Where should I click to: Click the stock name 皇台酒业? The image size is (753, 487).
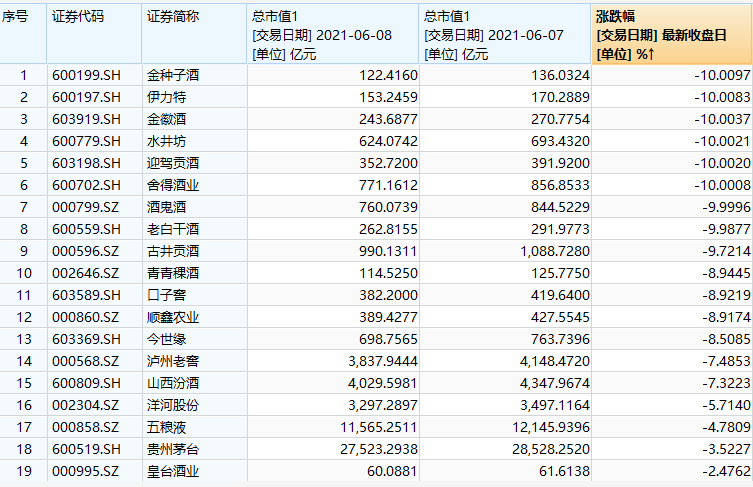[x=173, y=471]
